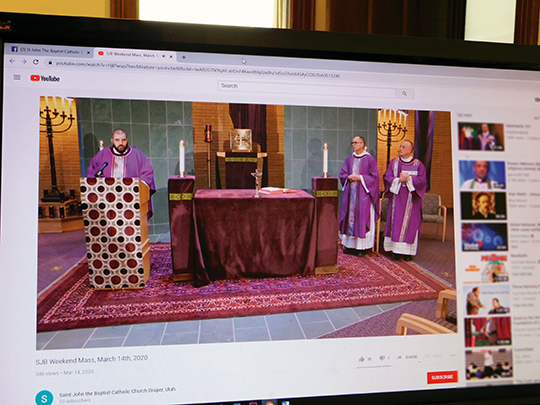Viewport: 540px width, 405px height.
Task: Open a new browser tab
Action: 184,58
